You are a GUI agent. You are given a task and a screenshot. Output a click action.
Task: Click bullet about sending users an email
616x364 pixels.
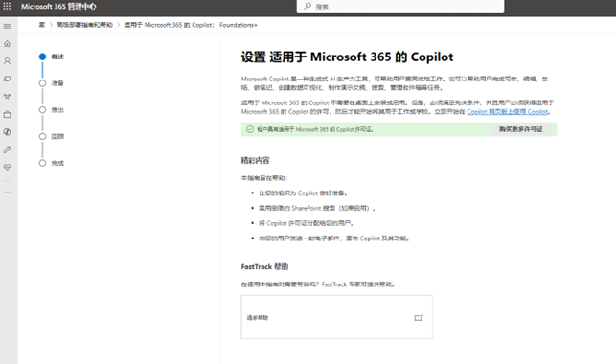[334, 238]
